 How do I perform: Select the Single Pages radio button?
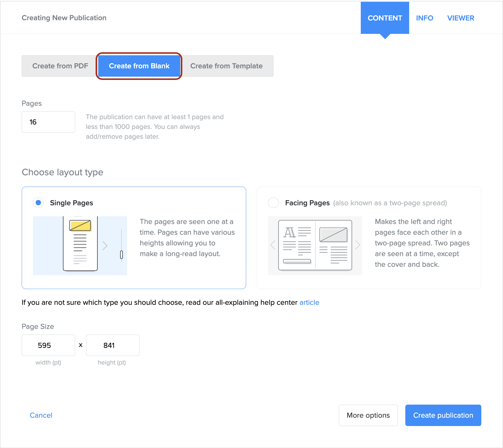38,203
